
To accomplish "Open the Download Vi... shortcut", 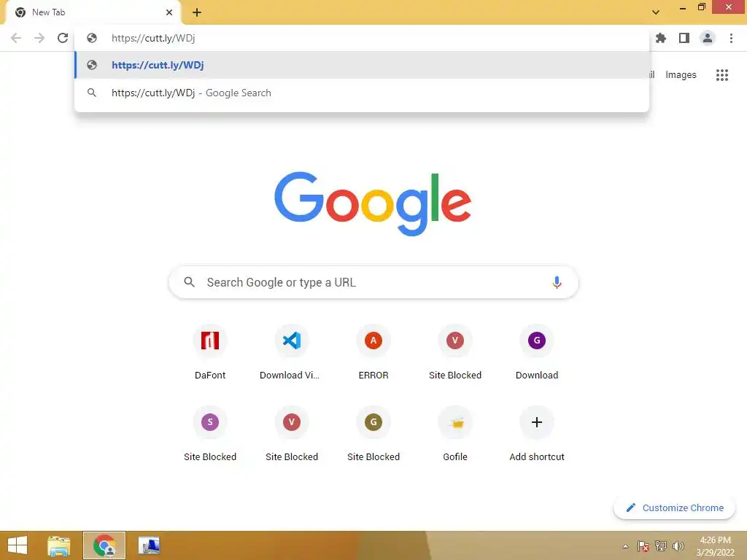I will (292, 351).
